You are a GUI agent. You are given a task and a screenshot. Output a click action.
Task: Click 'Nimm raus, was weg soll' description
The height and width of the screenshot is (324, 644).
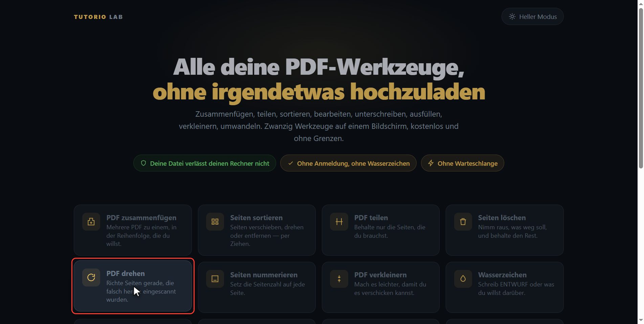tap(512, 231)
